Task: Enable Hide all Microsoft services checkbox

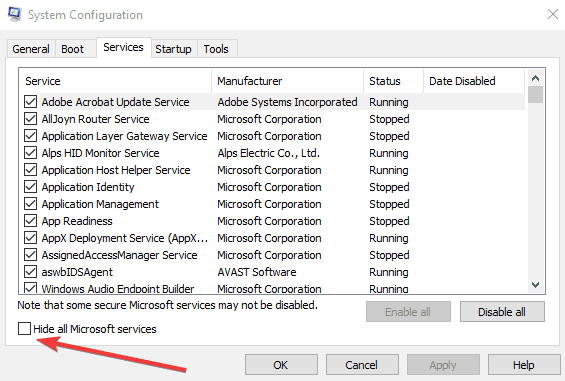Action: pos(25,328)
